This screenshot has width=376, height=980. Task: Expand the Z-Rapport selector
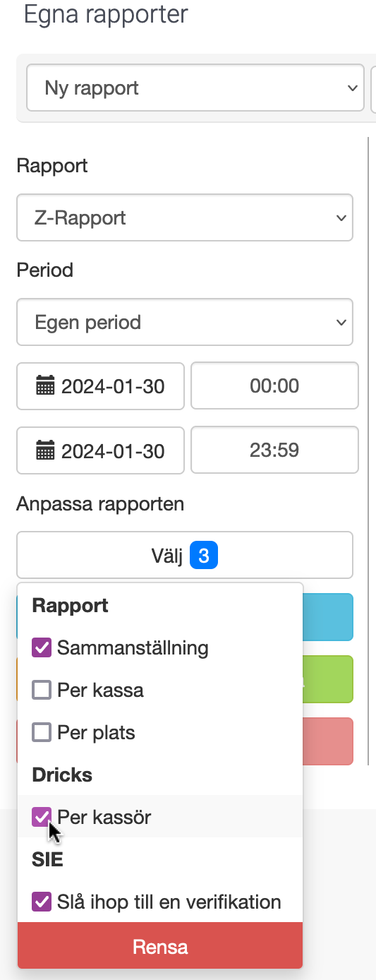185,217
